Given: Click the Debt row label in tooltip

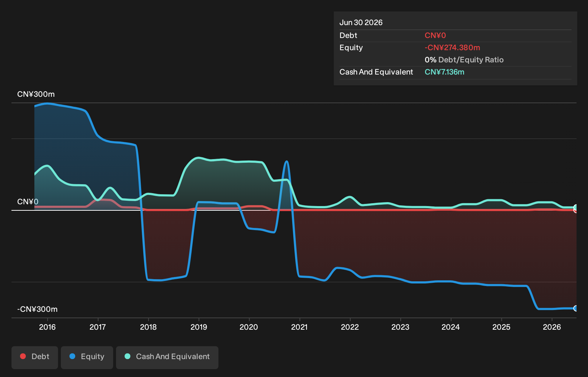Looking at the screenshot, I should click(348, 35).
